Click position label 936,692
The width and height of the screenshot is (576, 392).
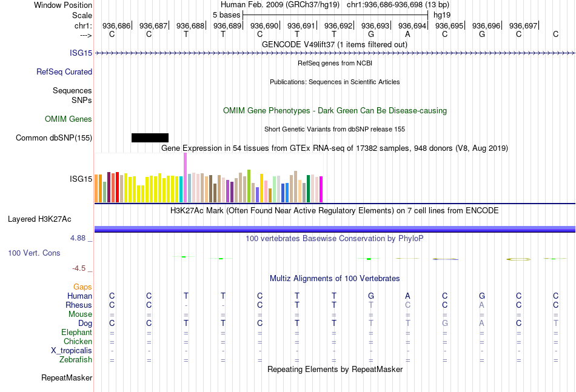(338, 25)
